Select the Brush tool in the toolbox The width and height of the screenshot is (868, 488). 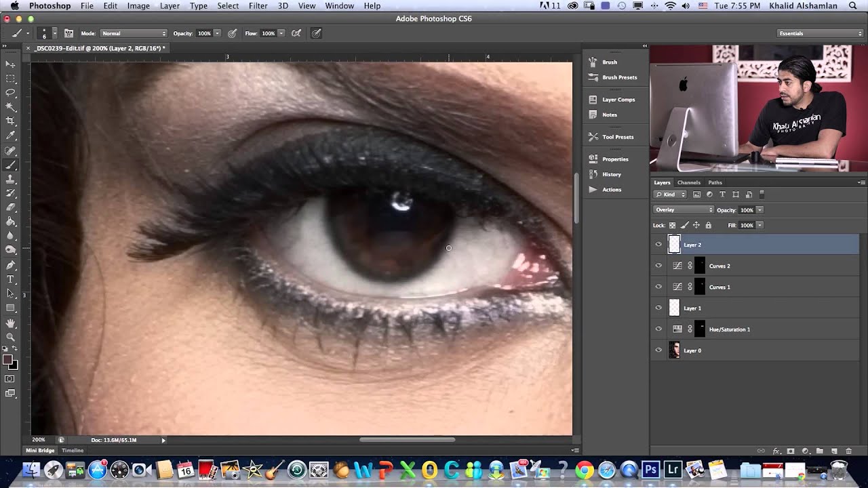[10, 165]
